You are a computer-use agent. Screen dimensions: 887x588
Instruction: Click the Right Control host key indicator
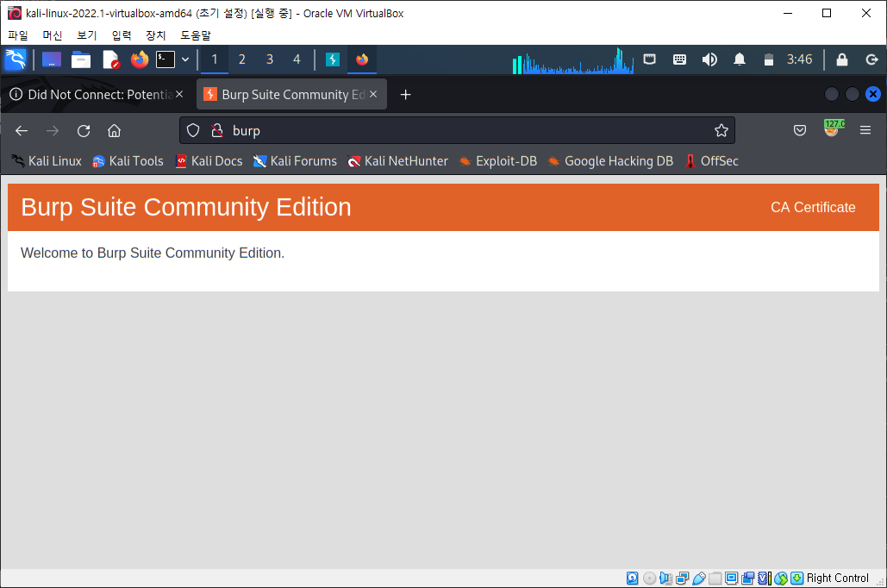pyautogui.click(x=837, y=578)
